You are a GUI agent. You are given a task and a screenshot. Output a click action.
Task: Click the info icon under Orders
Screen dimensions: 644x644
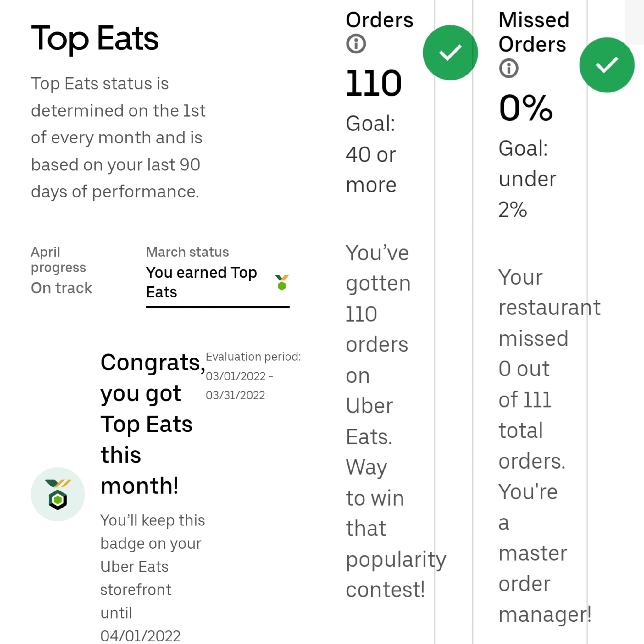click(356, 44)
